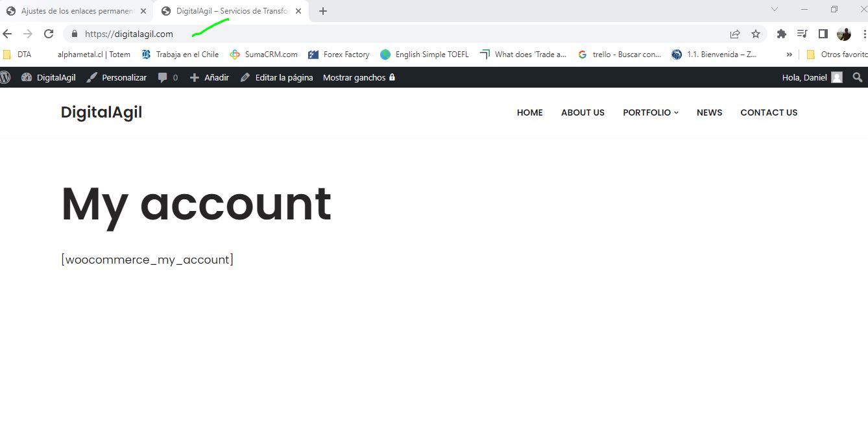Open the DigitalAgil dashboard link in admin bar
868x422 pixels.
[49, 77]
